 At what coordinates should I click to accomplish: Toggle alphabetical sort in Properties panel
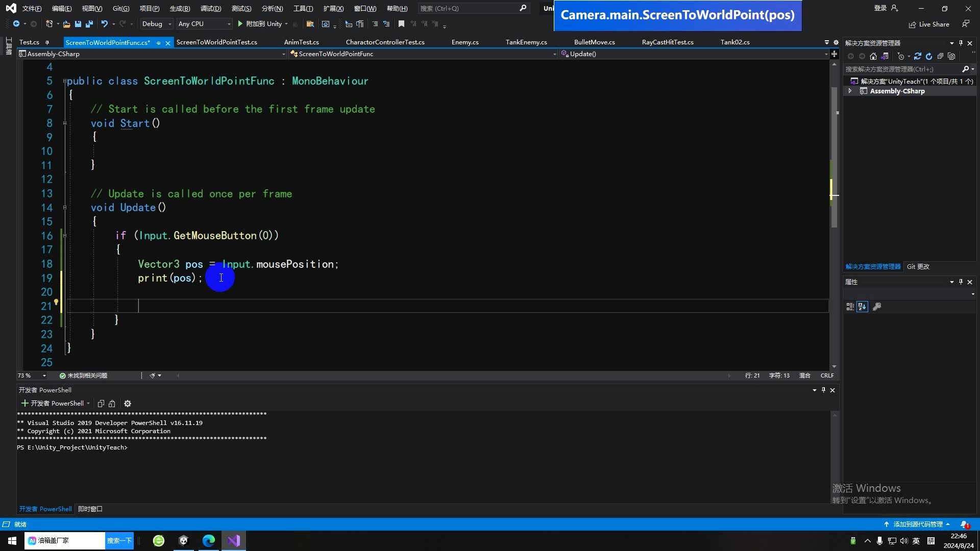point(862,307)
